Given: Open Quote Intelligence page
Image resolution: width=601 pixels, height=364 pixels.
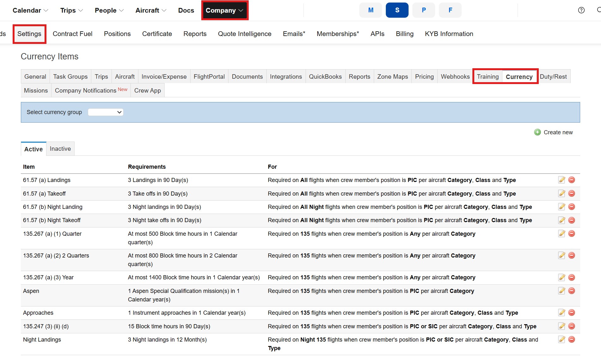Looking at the screenshot, I should pos(245,34).
